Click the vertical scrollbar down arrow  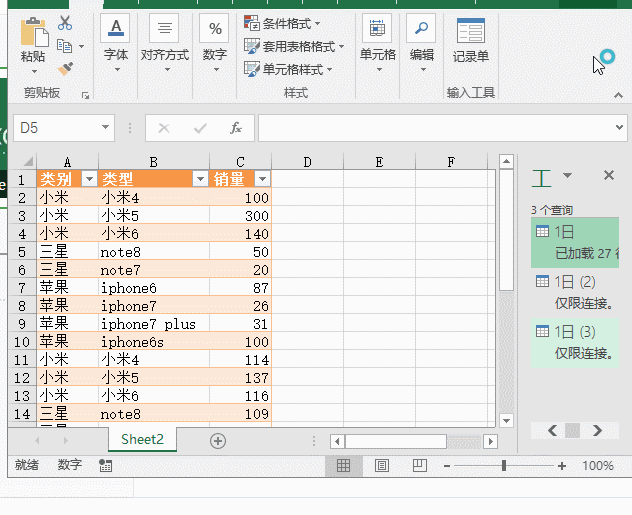506,421
